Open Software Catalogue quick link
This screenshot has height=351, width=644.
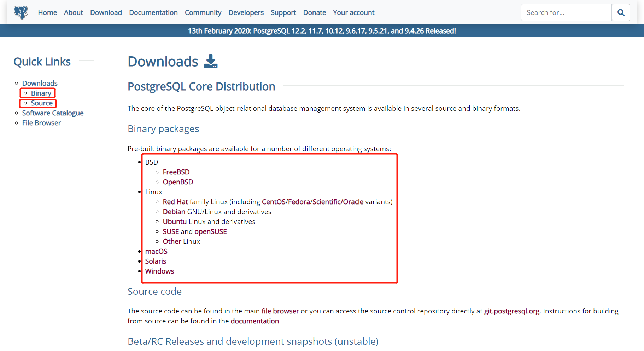click(53, 113)
